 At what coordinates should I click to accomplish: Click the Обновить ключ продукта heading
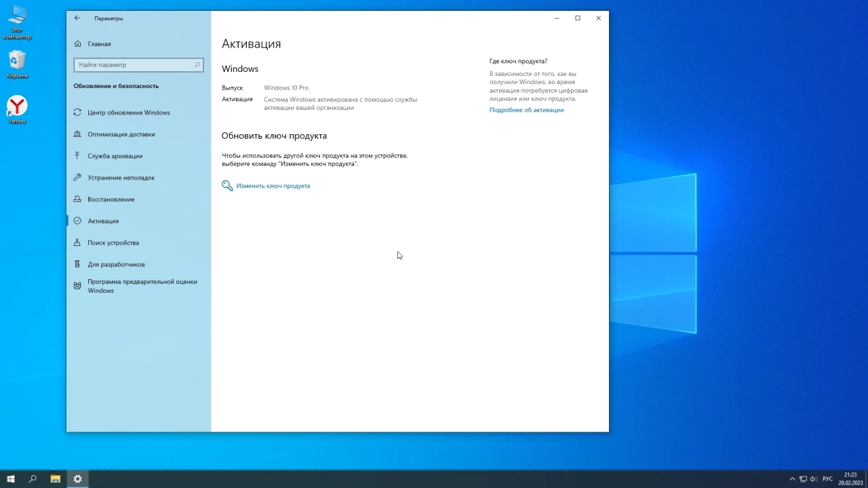pos(274,136)
